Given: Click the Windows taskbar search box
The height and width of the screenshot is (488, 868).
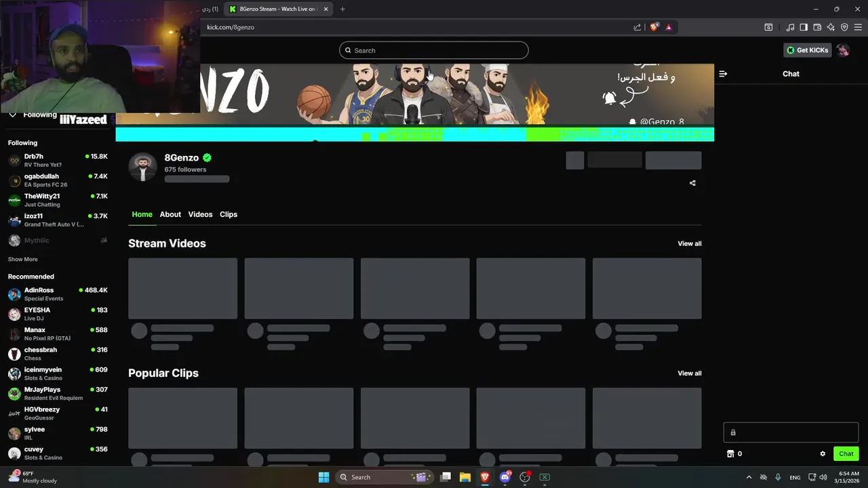Looking at the screenshot, I should pyautogui.click(x=385, y=477).
